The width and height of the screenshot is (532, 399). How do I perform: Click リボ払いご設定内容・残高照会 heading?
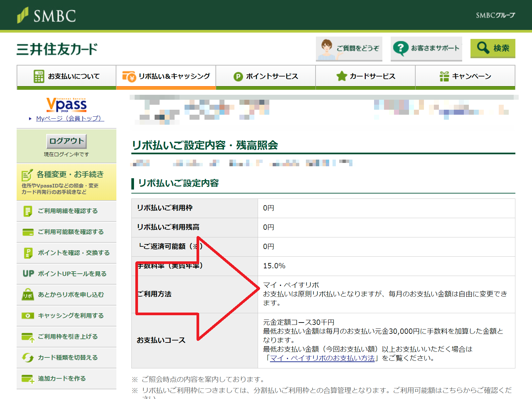pyautogui.click(x=205, y=145)
